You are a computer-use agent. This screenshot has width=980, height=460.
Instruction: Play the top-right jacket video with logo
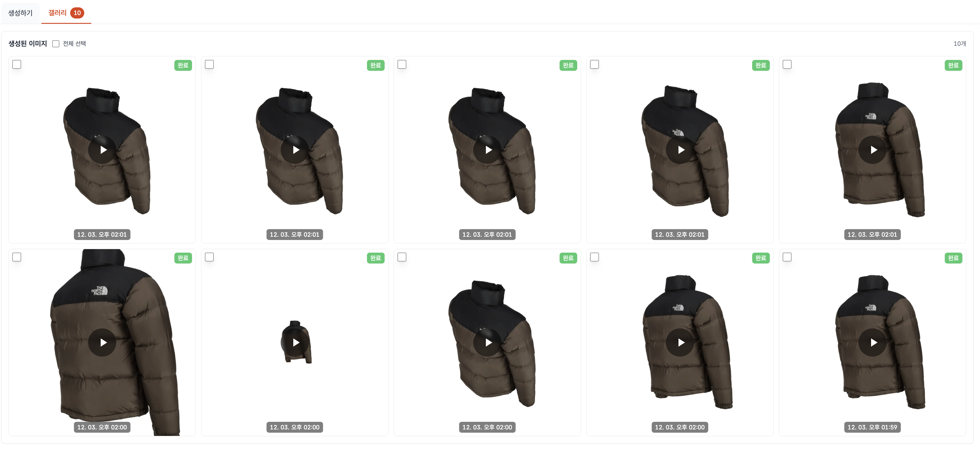(872, 150)
